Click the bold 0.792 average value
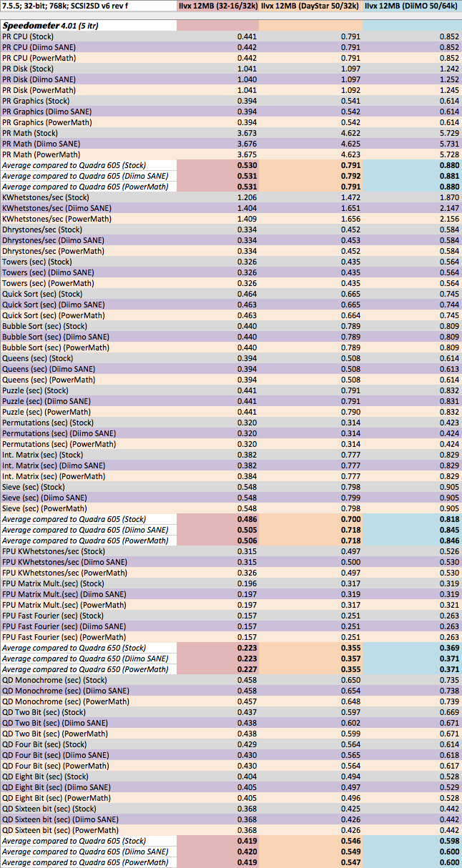 (350, 176)
